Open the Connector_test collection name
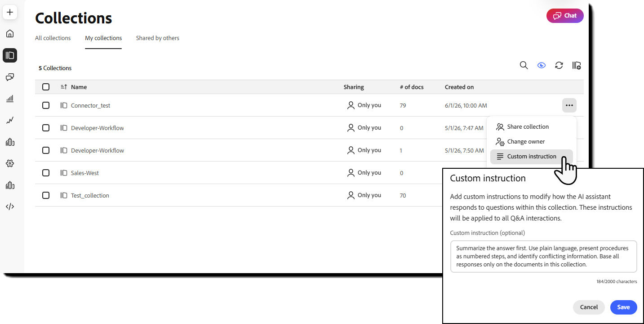The width and height of the screenshot is (644, 324). (90, 105)
